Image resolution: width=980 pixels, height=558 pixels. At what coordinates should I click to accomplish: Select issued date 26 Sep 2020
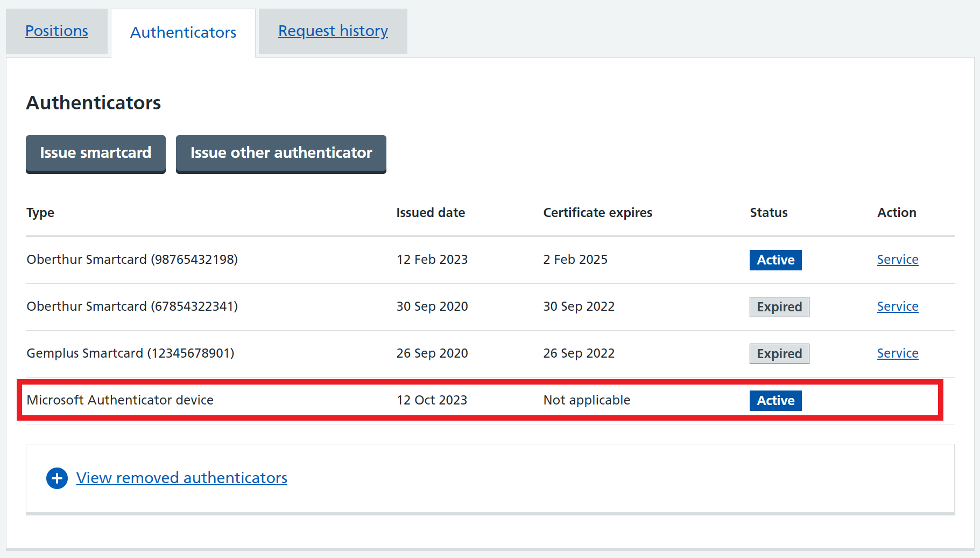(x=432, y=353)
